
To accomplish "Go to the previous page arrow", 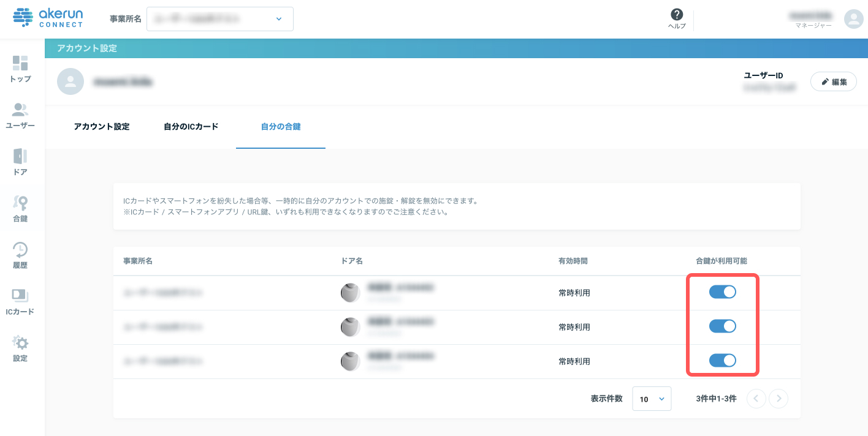I will 756,399.
